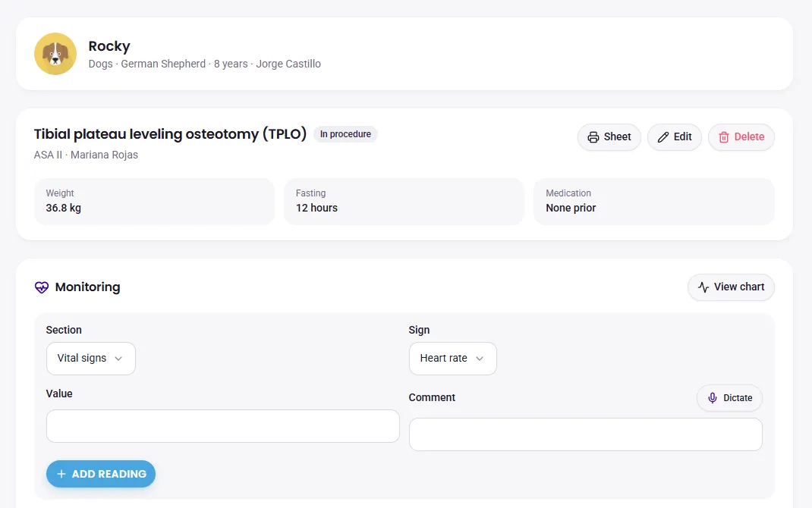Open the View chart monitoring graph
This screenshot has height=508, width=812.
731,287
